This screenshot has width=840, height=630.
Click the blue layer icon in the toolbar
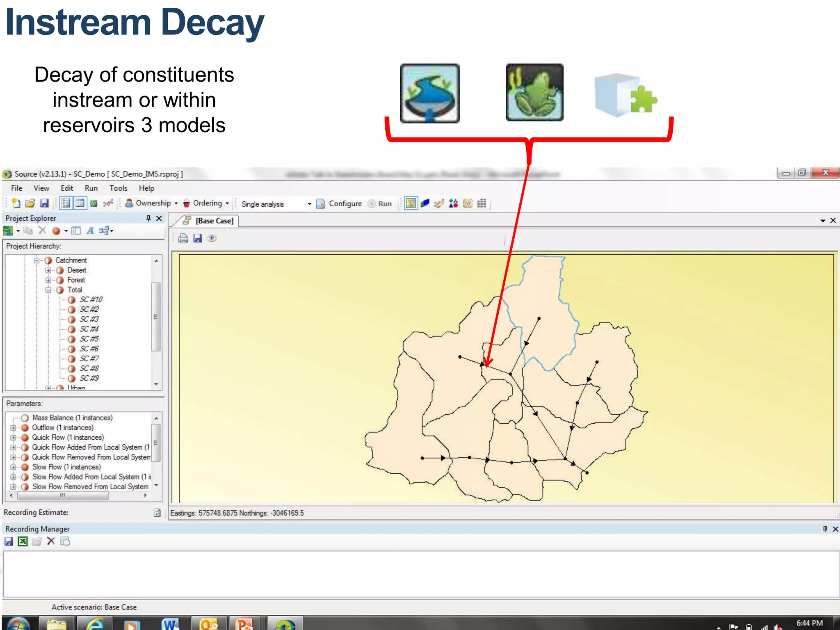[425, 203]
